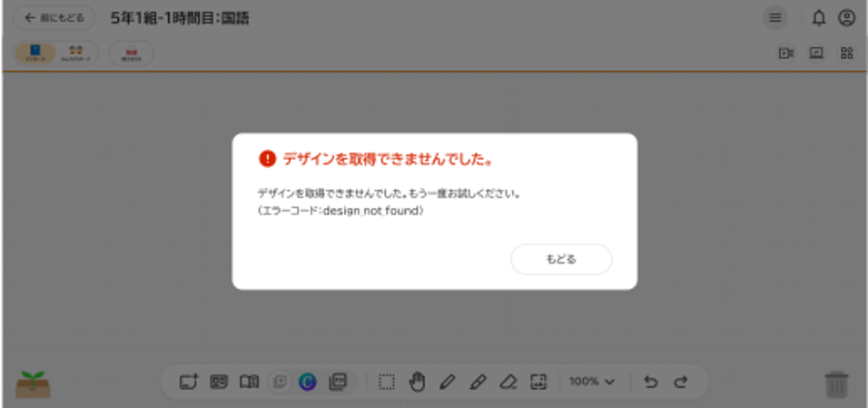Viewport: 868px width, 408px height.
Task: Select the hand pan tool
Action: [x=417, y=382]
